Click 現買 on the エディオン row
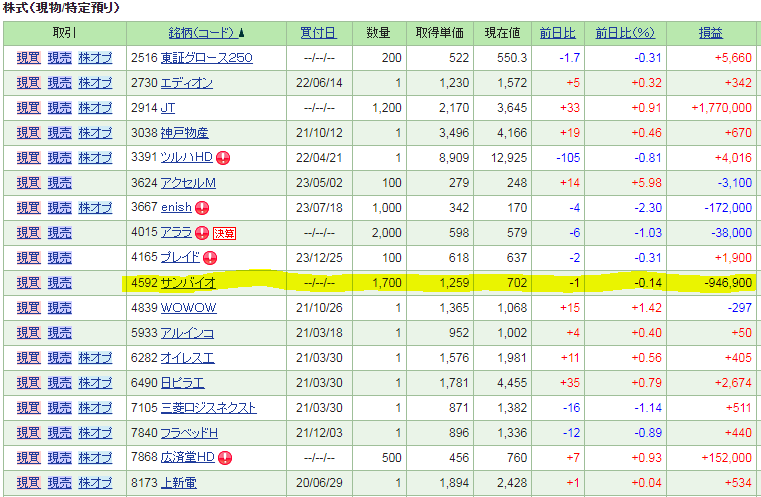The height and width of the screenshot is (497, 761). (28, 83)
